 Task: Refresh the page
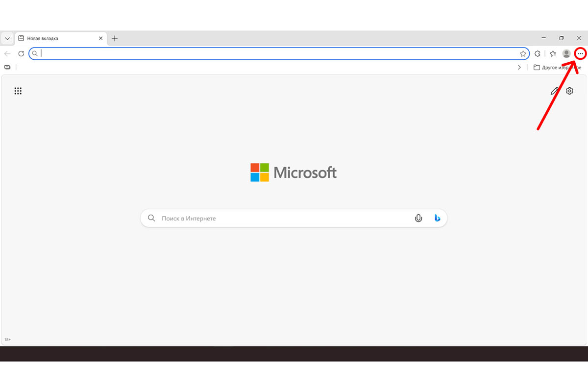pyautogui.click(x=21, y=53)
